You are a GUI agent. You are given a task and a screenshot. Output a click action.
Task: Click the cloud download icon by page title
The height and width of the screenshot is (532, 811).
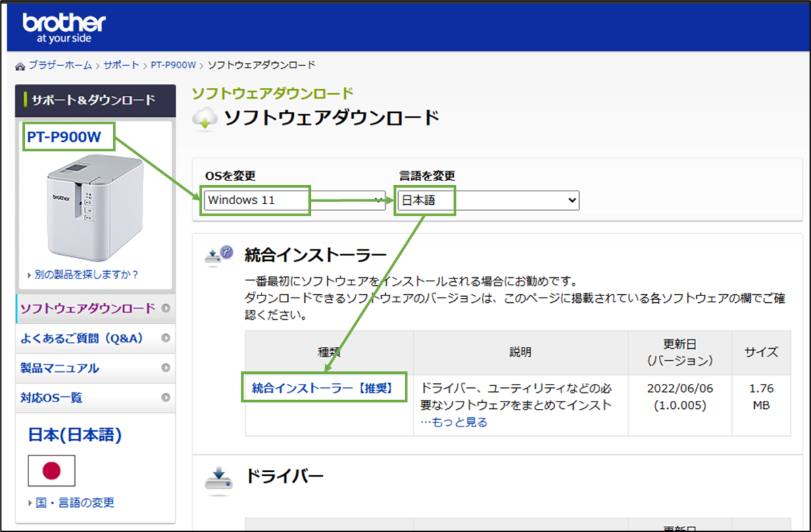click(x=205, y=118)
